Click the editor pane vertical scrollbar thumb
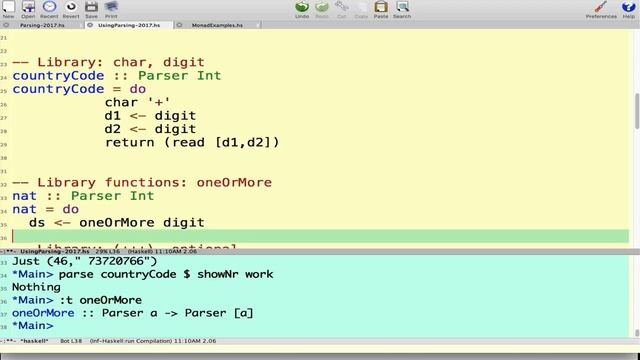The width and height of the screenshot is (640, 360). [x=637, y=111]
